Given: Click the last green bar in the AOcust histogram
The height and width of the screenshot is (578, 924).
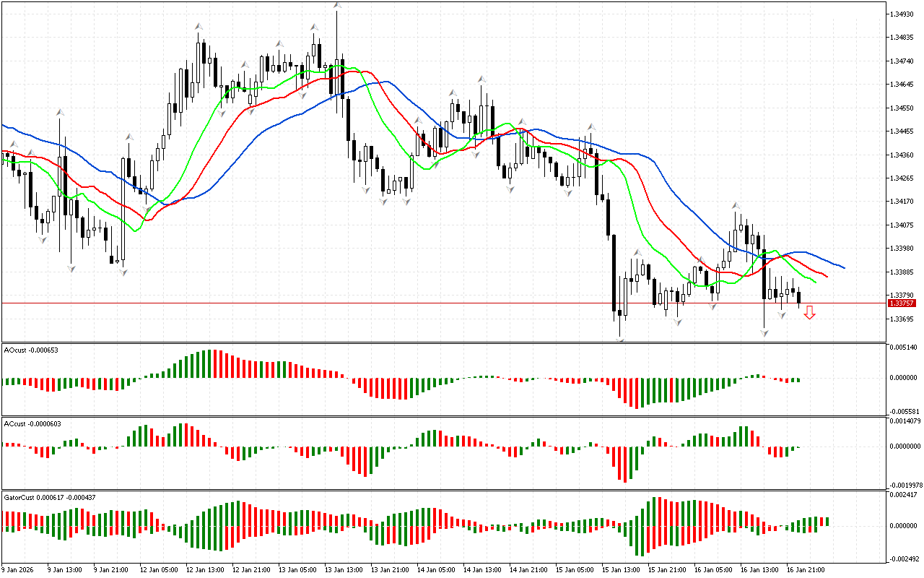Looking at the screenshot, I should [x=798, y=379].
